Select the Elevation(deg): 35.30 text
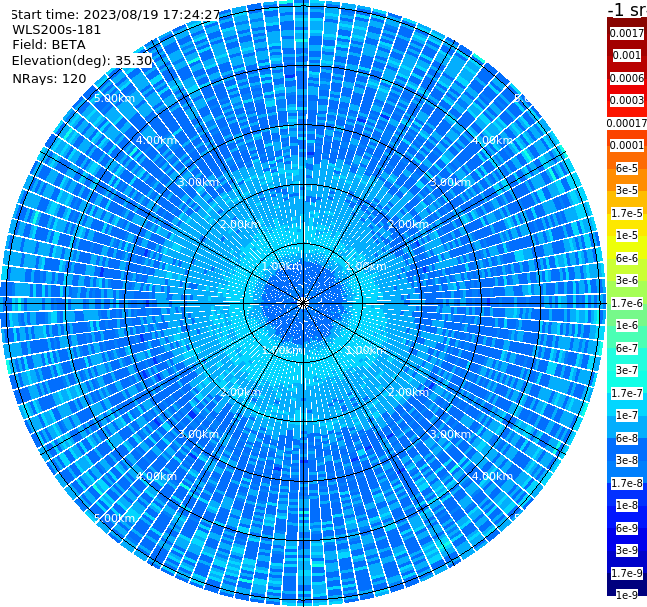Image resolution: width=647 pixels, height=607 pixels. pos(82,61)
